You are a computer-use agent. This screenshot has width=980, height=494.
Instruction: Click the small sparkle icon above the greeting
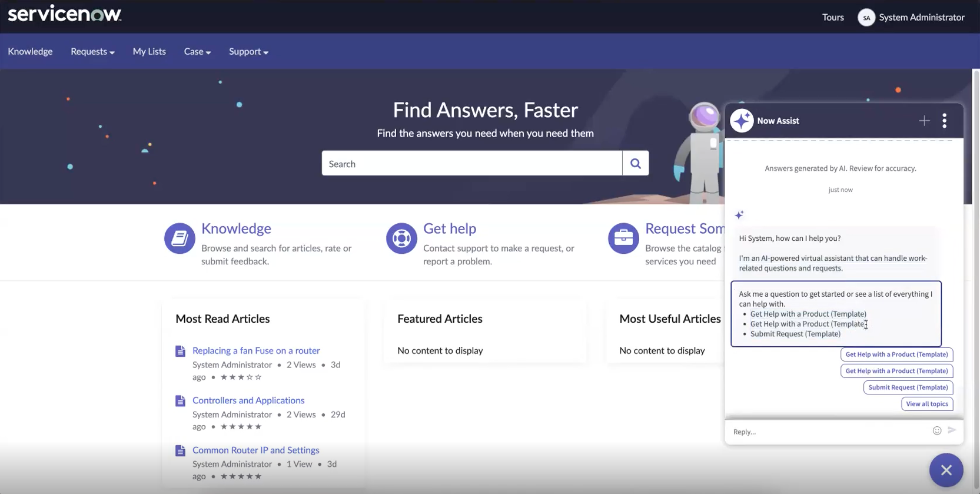(x=739, y=215)
